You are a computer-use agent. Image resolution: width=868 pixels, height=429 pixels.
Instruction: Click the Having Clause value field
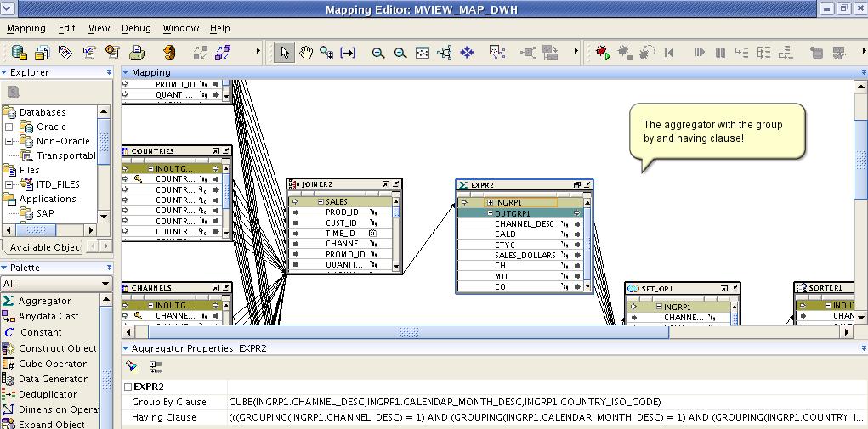(547, 417)
